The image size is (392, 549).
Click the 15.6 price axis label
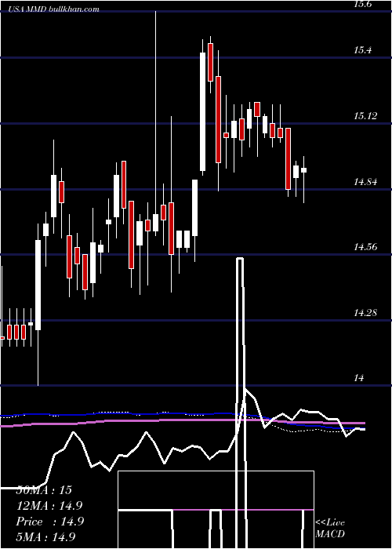click(x=362, y=4)
